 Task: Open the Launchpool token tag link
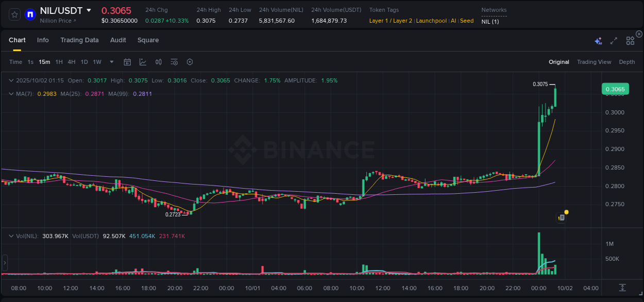tap(432, 21)
